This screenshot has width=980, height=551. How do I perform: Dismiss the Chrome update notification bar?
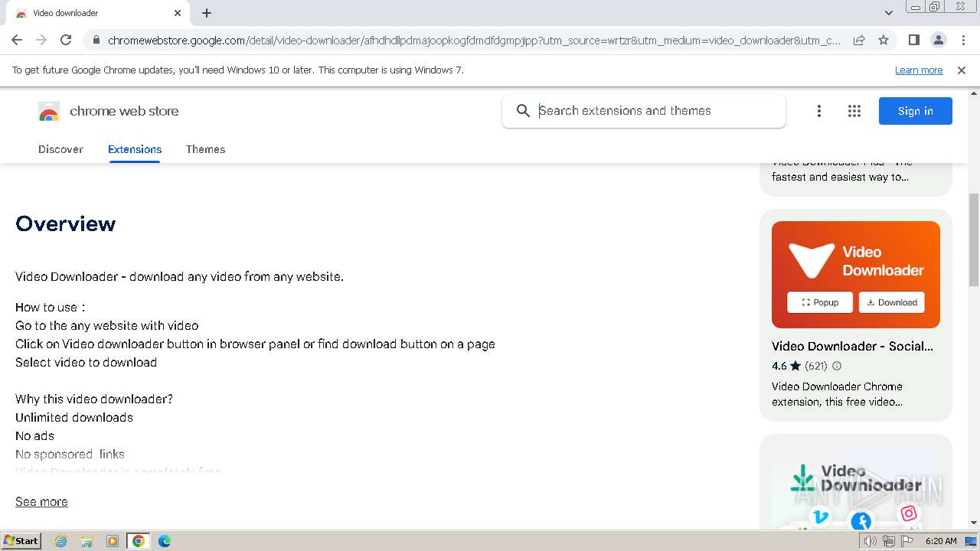point(962,70)
